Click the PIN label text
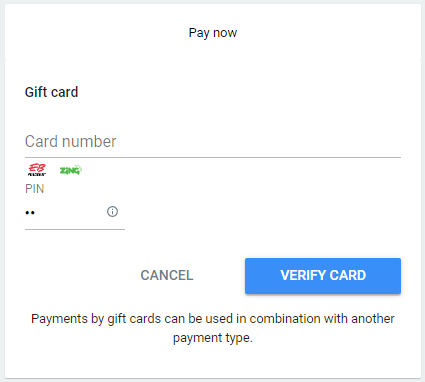 point(35,189)
